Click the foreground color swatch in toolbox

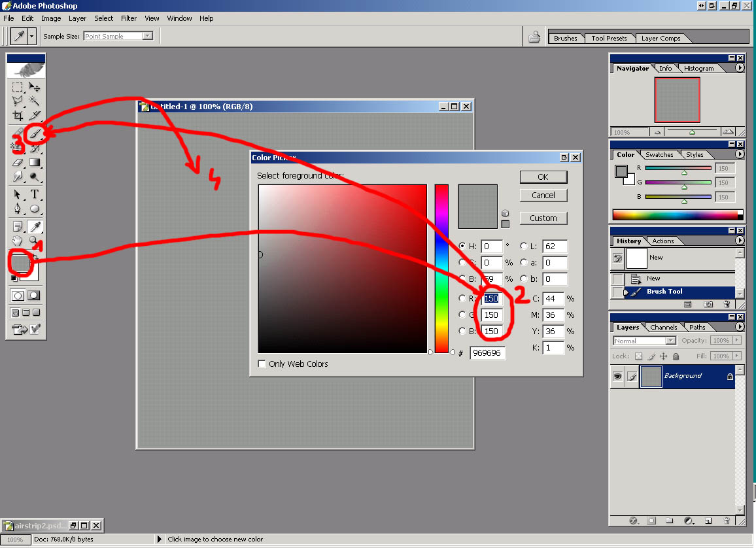tap(20, 262)
